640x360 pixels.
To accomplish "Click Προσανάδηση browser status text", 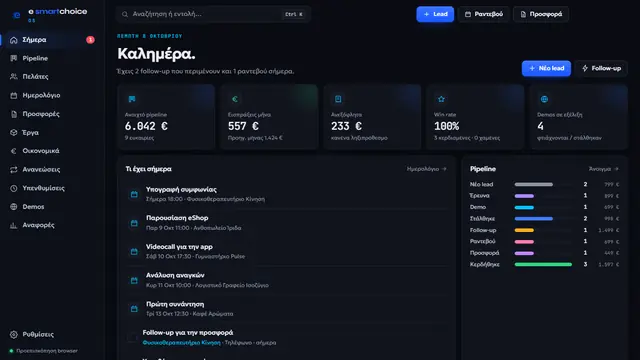I will point(47,351).
